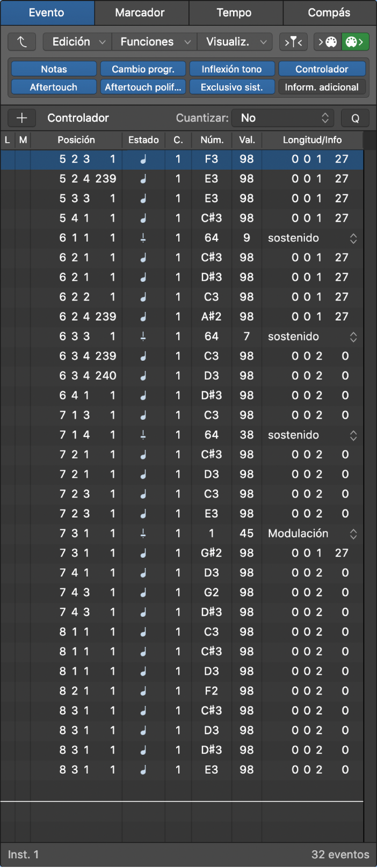377x868 pixels.
Task: Open the Edición dropdown menu
Action: 77,41
